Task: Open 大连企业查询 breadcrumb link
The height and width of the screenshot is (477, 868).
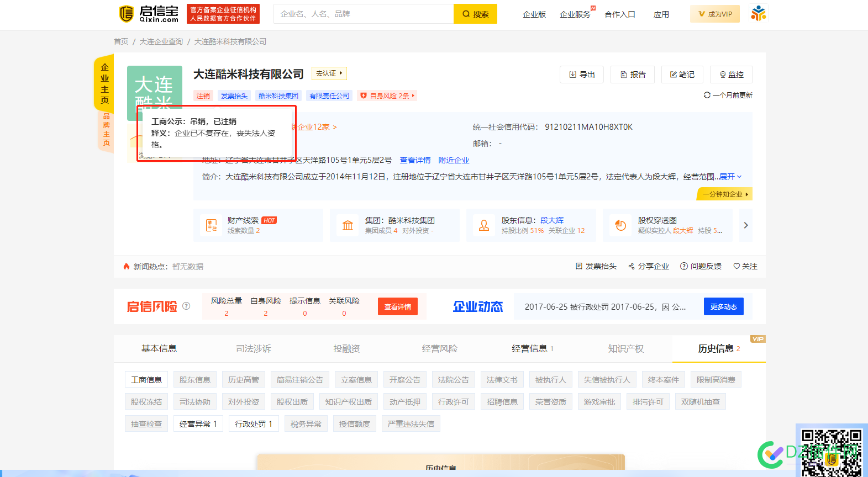Action: tap(161, 41)
